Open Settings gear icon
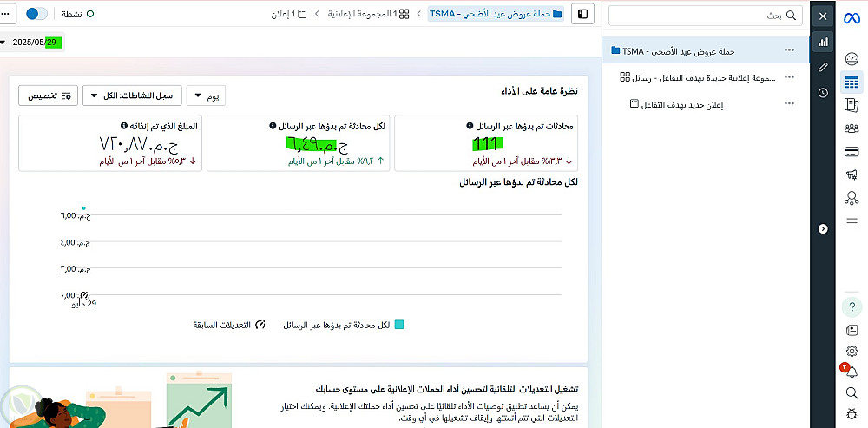The width and height of the screenshot is (868, 428). (852, 351)
